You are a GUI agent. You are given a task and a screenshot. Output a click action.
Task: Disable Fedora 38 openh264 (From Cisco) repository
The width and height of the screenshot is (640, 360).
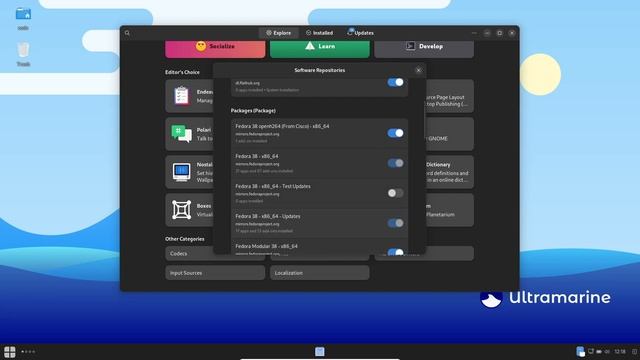(395, 133)
